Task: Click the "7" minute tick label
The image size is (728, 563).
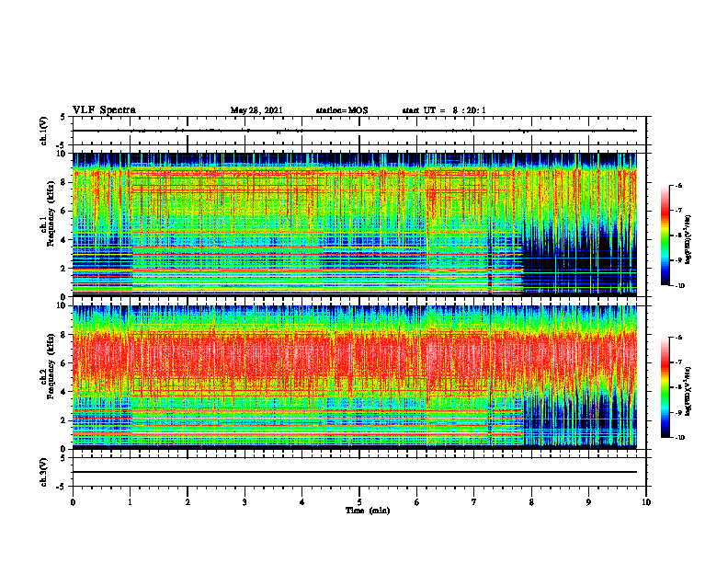Action: (474, 502)
